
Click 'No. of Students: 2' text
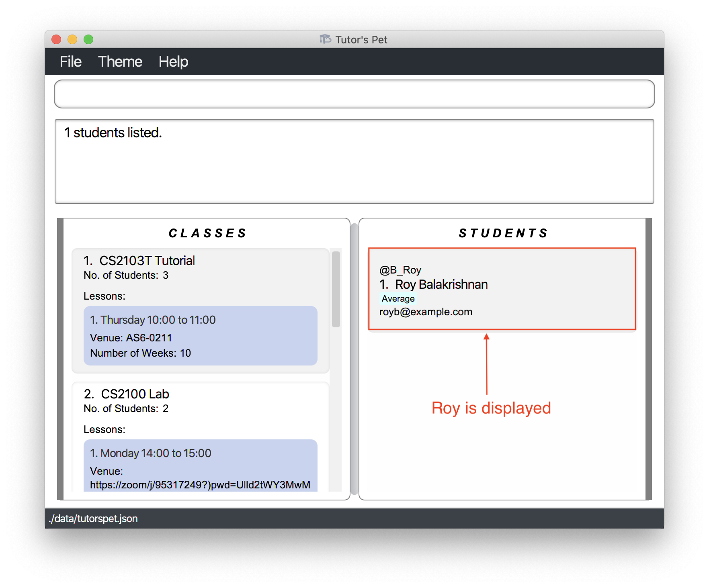tap(126, 409)
